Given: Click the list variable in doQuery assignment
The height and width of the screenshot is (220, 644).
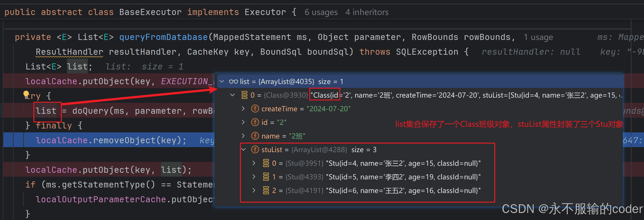Looking at the screenshot, I should 46,111.
